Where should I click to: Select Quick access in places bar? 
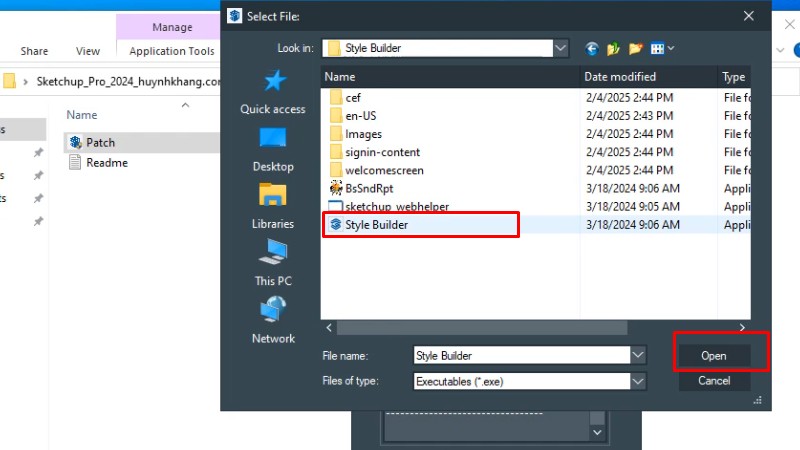[x=273, y=93]
